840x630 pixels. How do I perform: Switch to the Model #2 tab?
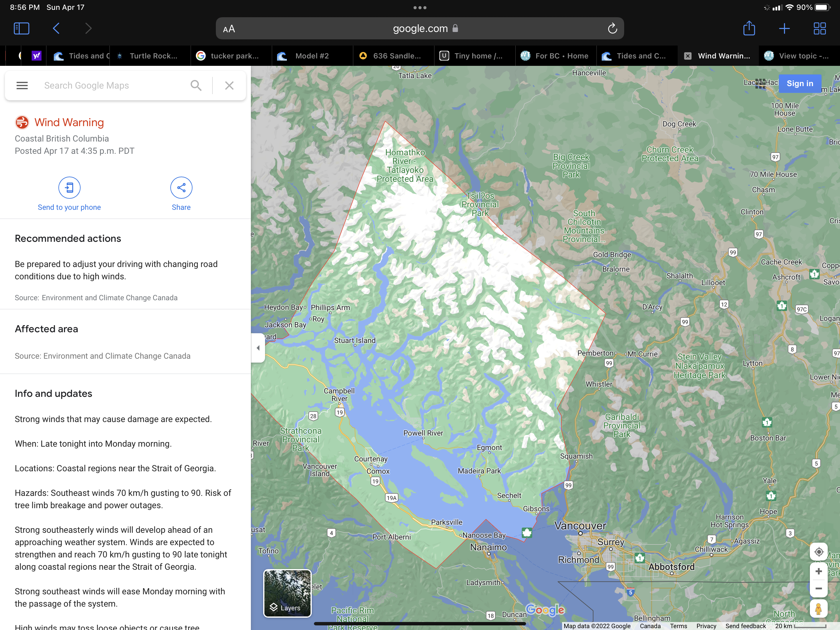pos(312,56)
